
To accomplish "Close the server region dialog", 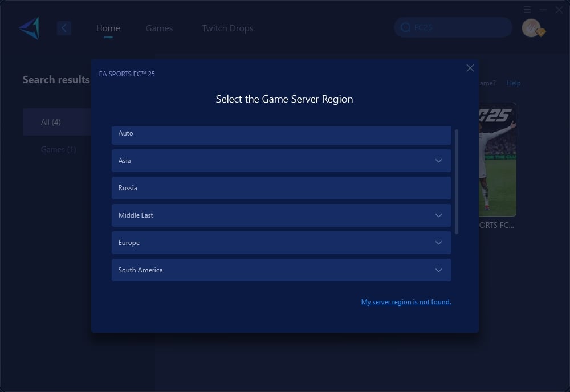I will tap(470, 68).
